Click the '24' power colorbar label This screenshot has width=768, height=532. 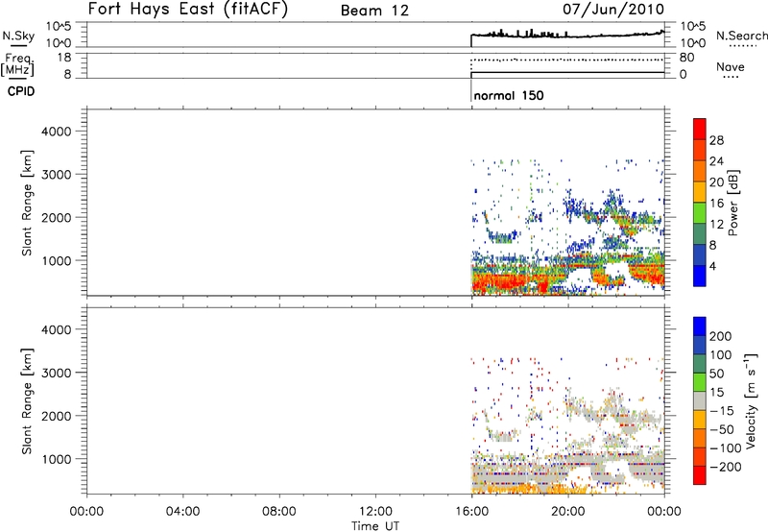716,161
